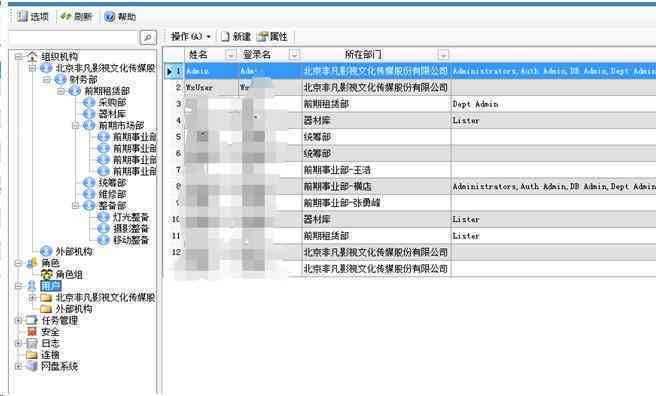Click the 维修部 tree node icon
The width and height of the screenshot is (656, 396).
89,194
